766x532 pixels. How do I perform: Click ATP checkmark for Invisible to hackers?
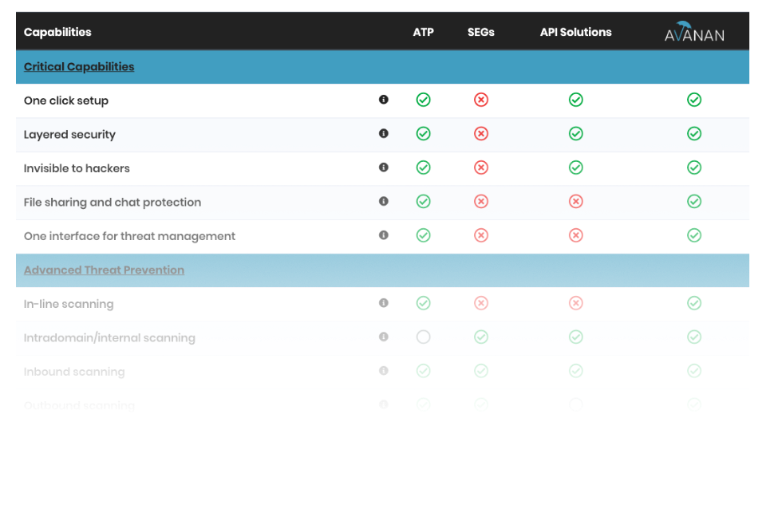423,167
